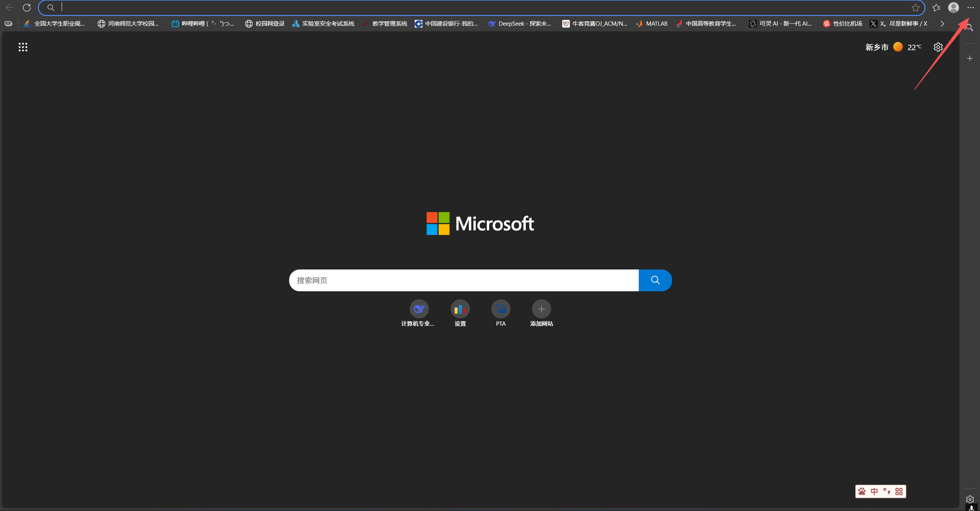Open the DeepSeek bookmark

(x=520, y=24)
